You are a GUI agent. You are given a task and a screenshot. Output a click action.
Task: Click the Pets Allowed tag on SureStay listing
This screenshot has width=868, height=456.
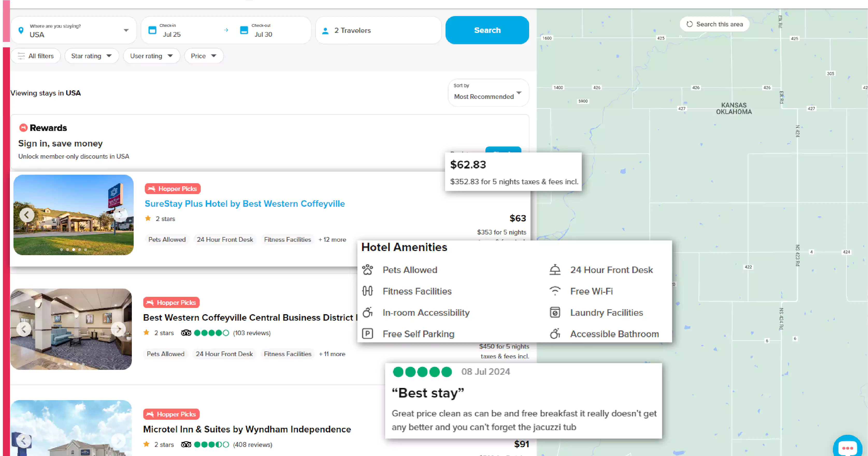tap(167, 239)
